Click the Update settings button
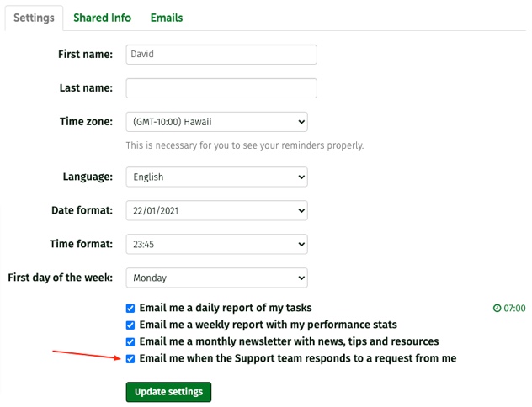 (x=168, y=392)
